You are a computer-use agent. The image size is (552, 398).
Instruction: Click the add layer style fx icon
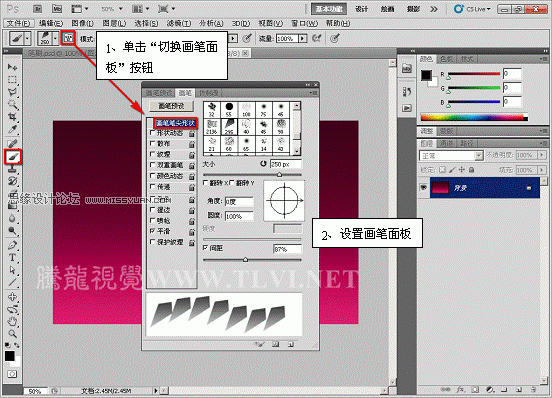(x=460, y=390)
